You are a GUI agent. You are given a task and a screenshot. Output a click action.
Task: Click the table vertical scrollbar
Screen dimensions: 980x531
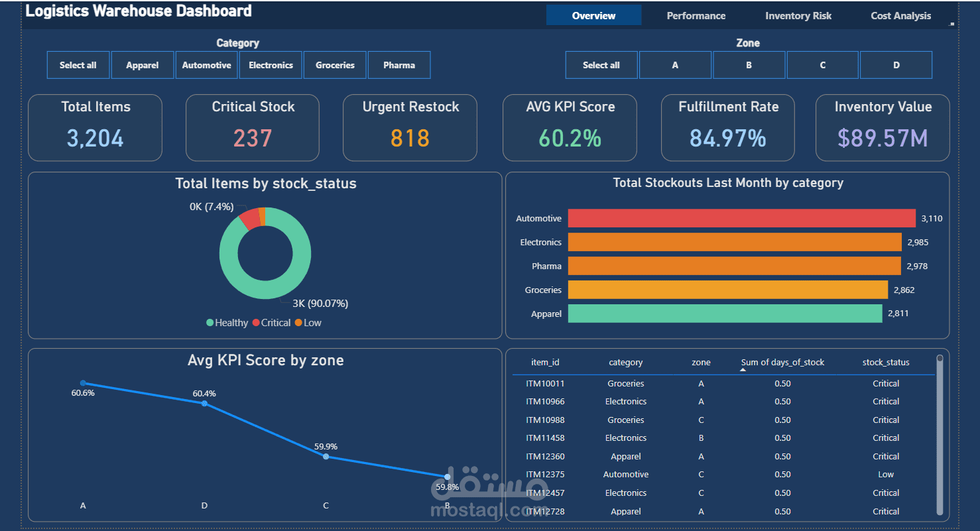(x=940, y=434)
